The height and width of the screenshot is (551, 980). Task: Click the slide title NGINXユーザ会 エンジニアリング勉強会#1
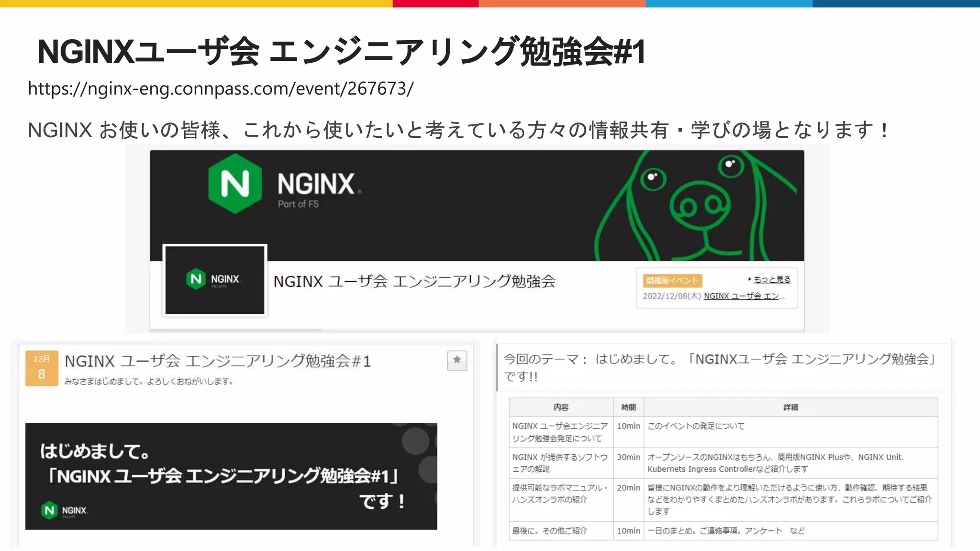(342, 52)
